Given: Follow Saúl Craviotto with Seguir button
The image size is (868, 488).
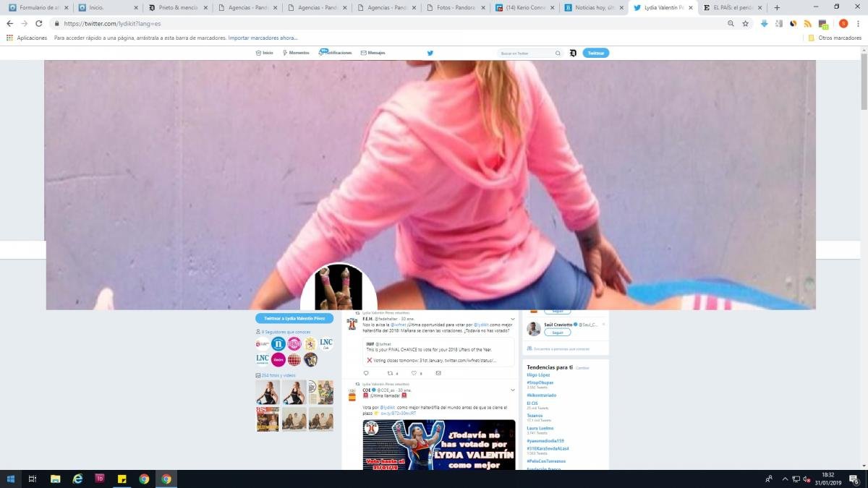Looking at the screenshot, I should coord(558,333).
